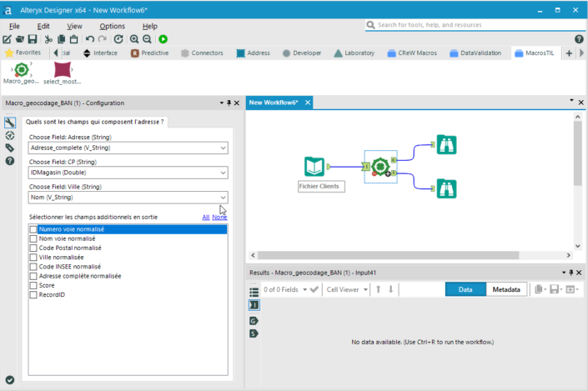Screen dimensions: 588x391
Task: Open Results panel options arrow
Action: (x=564, y=273)
